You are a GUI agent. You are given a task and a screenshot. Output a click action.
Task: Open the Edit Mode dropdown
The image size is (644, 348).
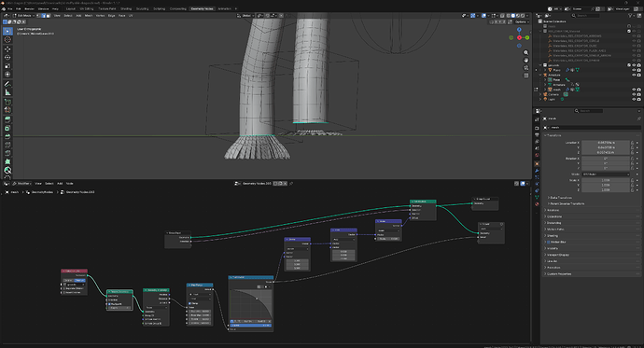pyautogui.click(x=24, y=16)
